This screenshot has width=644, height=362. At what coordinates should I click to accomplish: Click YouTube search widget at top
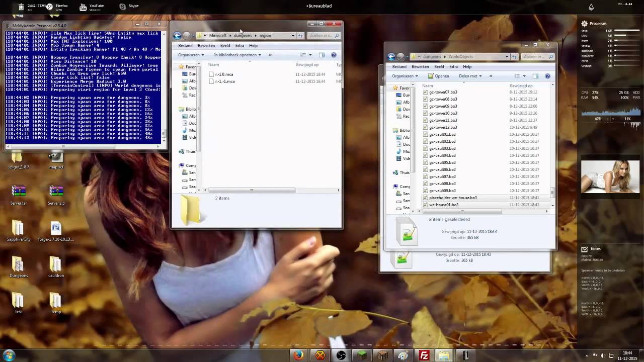91,7
